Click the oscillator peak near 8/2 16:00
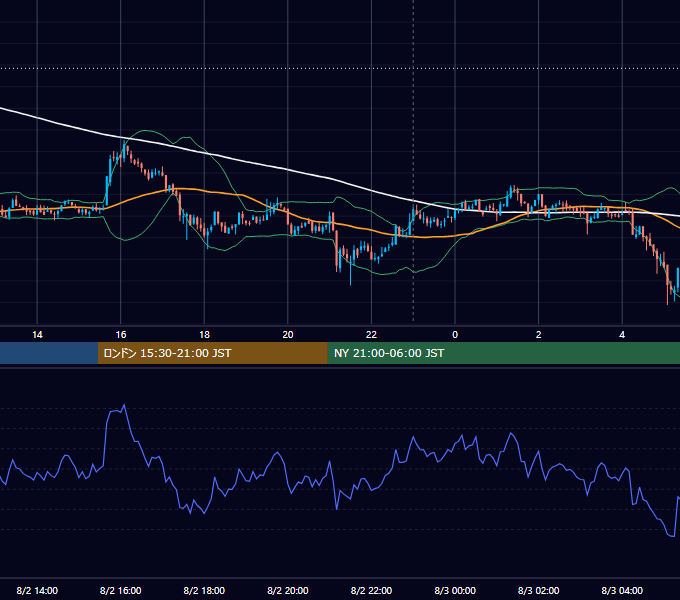680x600 pixels. pyautogui.click(x=124, y=405)
